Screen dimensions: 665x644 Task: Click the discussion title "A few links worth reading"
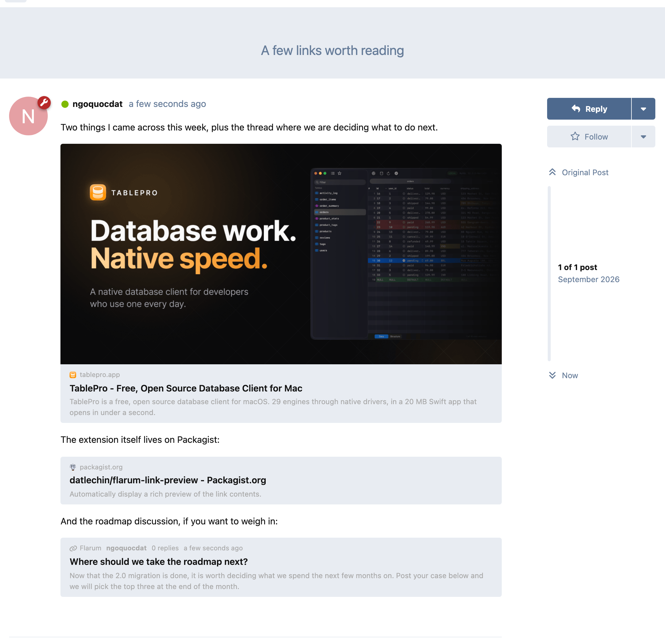(332, 50)
